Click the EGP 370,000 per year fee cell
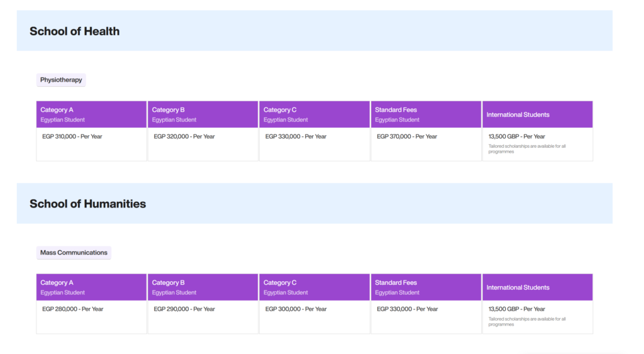This screenshot has width=644, height=354. [x=407, y=136]
